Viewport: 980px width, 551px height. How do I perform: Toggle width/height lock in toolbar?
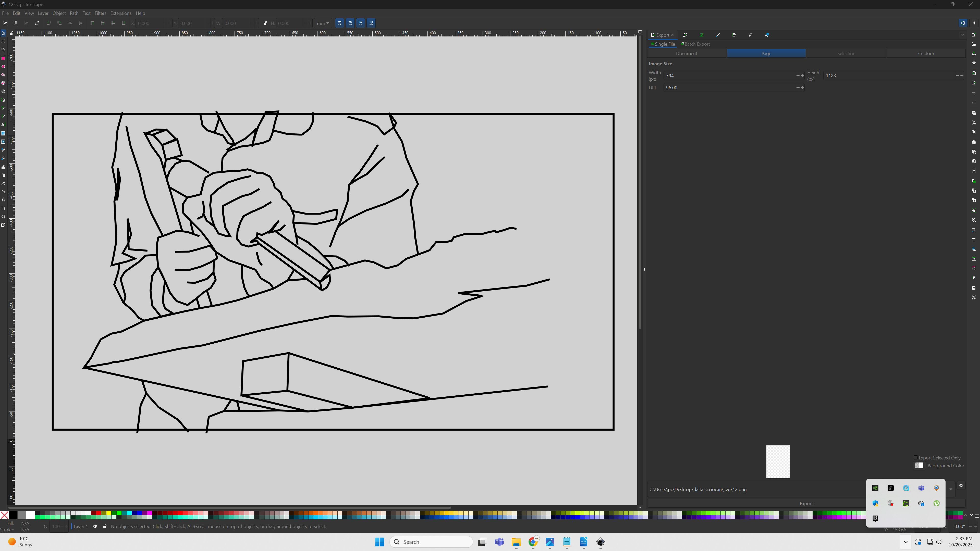click(265, 23)
